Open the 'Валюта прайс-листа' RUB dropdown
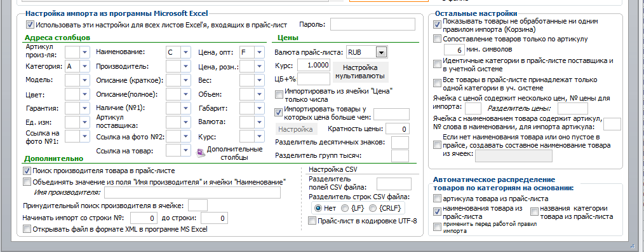Viewport: 644px width, 252px height. pos(382,52)
